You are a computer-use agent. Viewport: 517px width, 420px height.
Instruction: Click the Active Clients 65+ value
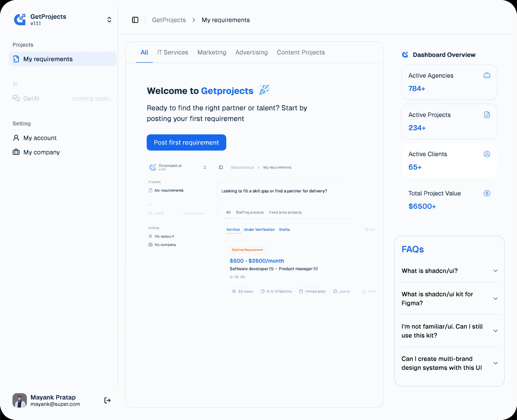pos(415,167)
